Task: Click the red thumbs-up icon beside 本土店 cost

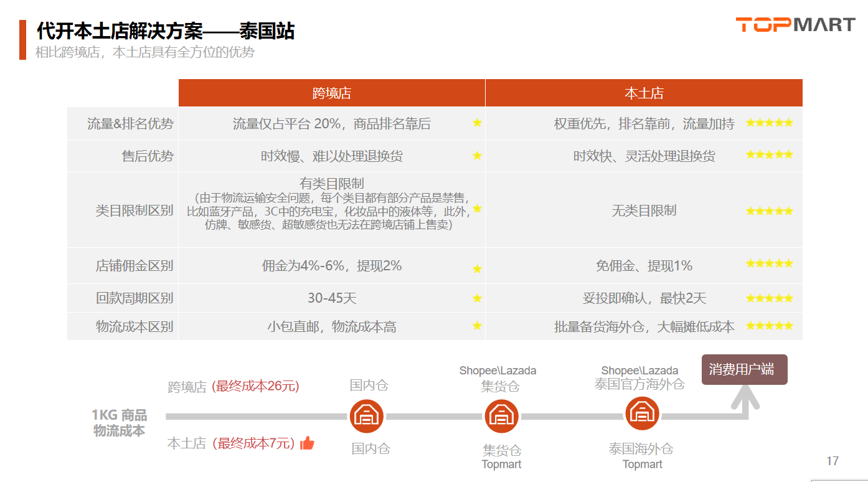Action: [x=307, y=443]
